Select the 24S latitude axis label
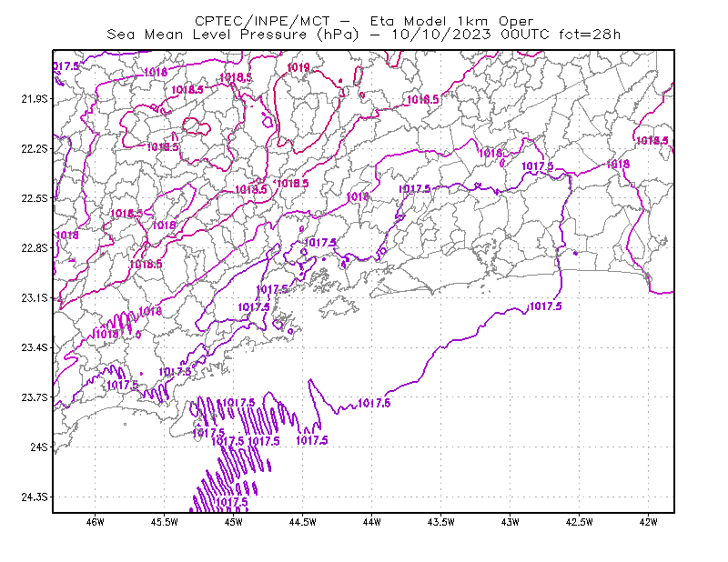This screenshot has height=562, width=728. coord(39,447)
